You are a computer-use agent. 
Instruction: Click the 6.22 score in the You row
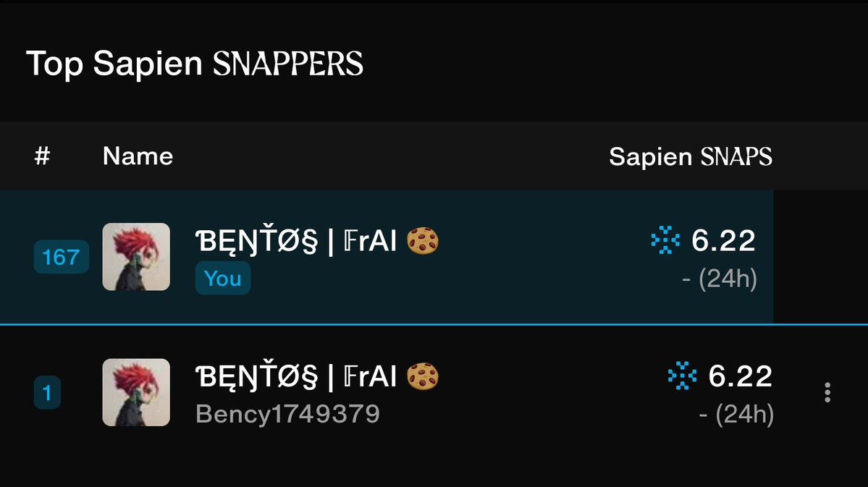pyautogui.click(x=723, y=241)
